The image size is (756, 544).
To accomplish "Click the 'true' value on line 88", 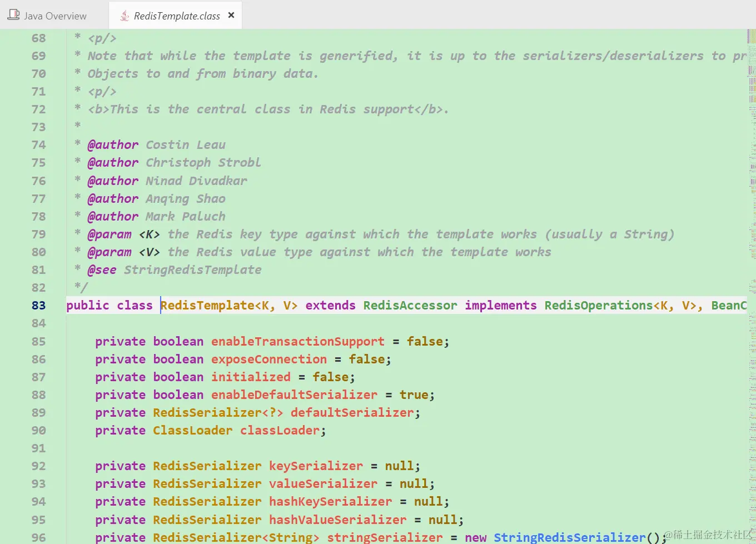I will (414, 395).
